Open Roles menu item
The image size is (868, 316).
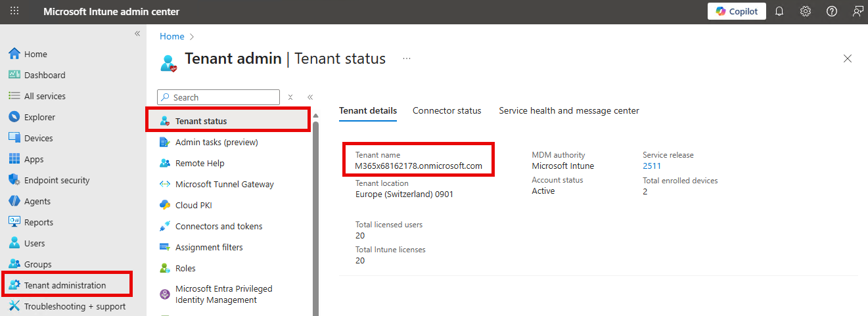pos(185,268)
